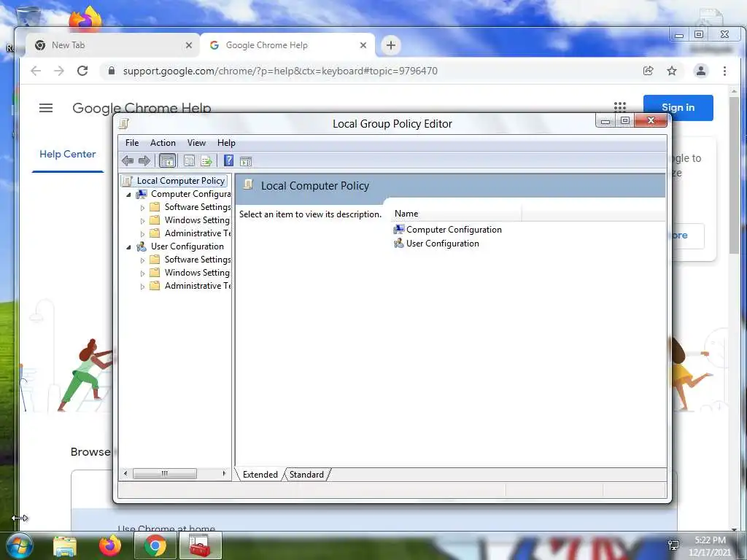Switch to the Standard tab
The width and height of the screenshot is (747, 560).
pyautogui.click(x=306, y=475)
